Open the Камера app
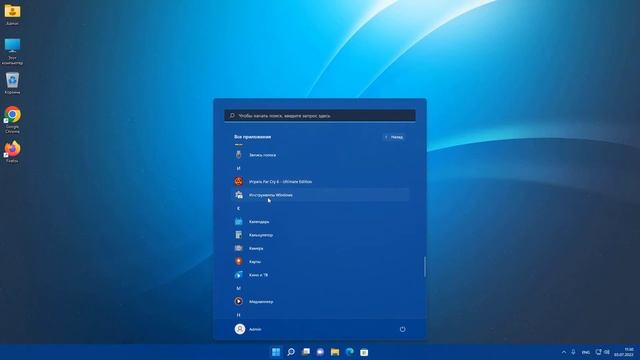640x360 pixels. (x=320, y=248)
